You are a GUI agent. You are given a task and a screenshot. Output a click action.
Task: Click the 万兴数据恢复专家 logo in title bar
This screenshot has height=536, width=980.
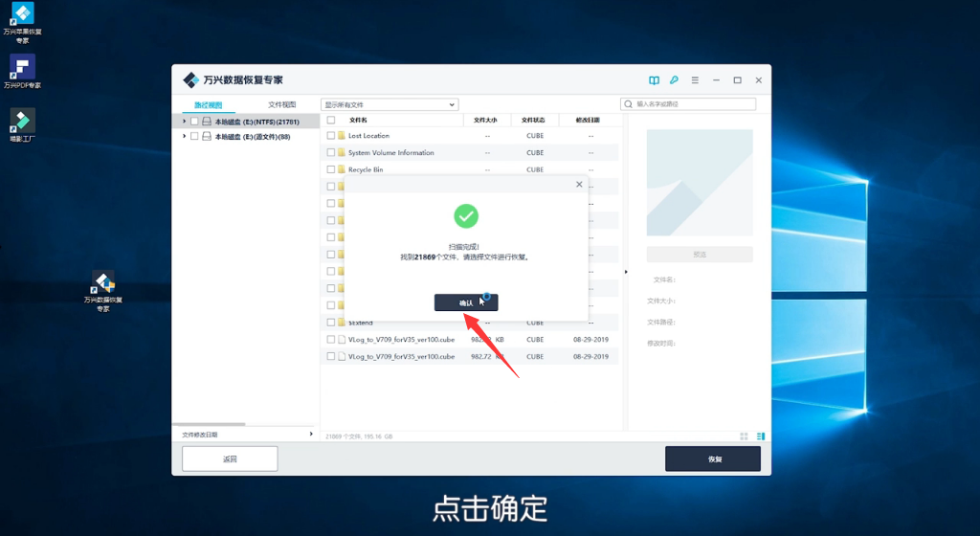(190, 80)
